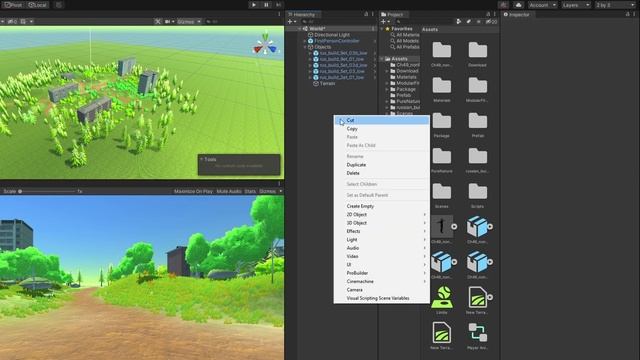This screenshot has width=640, height=360.
Task: Open the Account dropdown
Action: pos(542,5)
